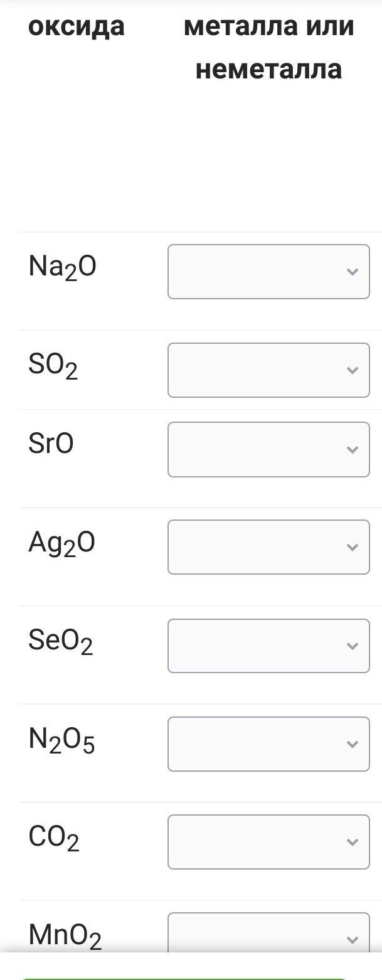Click the SO₂ formula label
The height and width of the screenshot is (980, 382).
click(x=53, y=366)
